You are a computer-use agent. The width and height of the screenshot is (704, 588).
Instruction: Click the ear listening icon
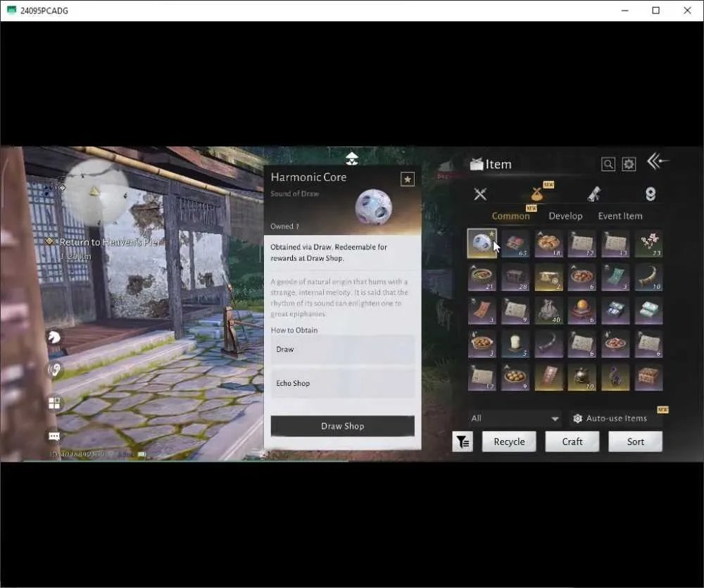click(54, 370)
